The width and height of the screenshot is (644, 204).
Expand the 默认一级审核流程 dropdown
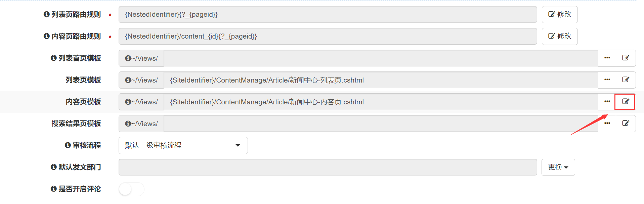click(x=183, y=145)
